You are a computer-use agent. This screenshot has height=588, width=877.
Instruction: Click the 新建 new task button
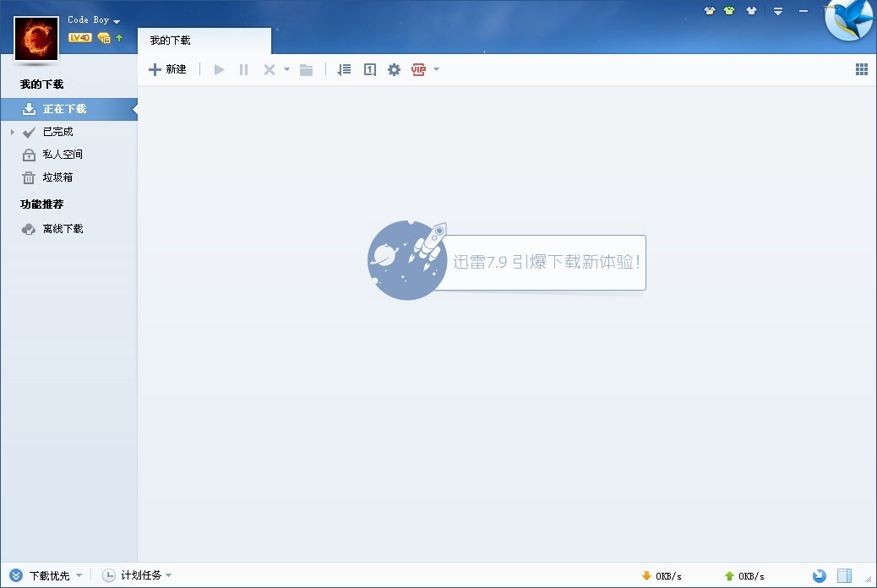point(167,69)
